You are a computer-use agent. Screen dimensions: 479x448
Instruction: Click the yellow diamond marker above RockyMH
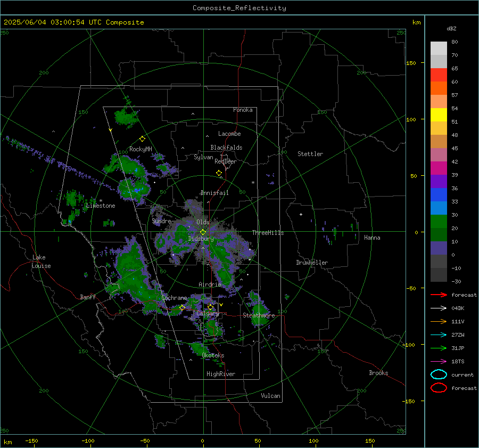pyautogui.click(x=142, y=139)
